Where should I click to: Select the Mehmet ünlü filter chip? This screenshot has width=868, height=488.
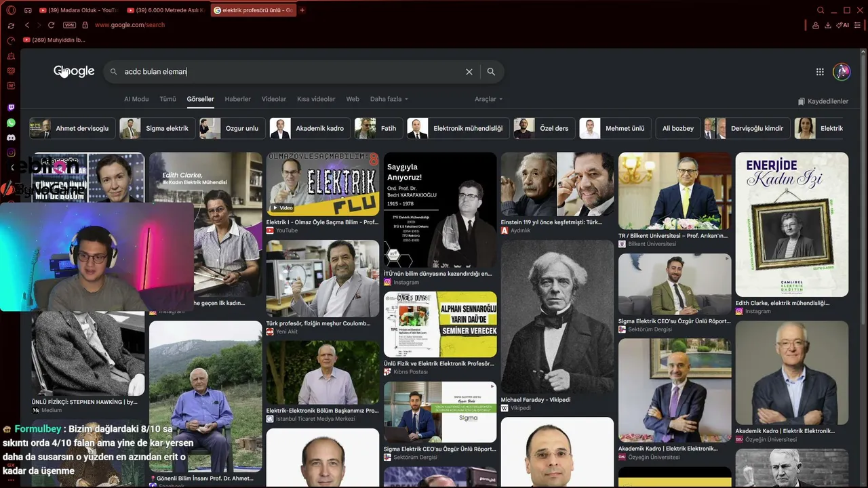615,128
